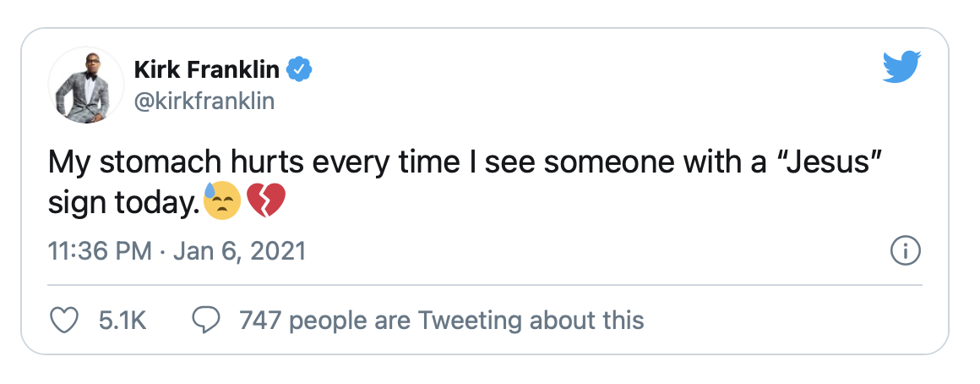Open the @kirkfranklin handle link
The height and width of the screenshot is (384, 980).
pos(204,101)
